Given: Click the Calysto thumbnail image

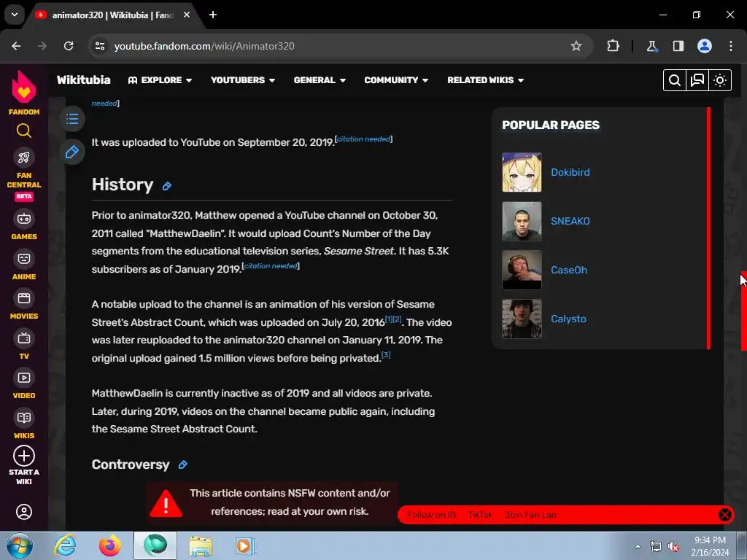Looking at the screenshot, I should point(522,319).
